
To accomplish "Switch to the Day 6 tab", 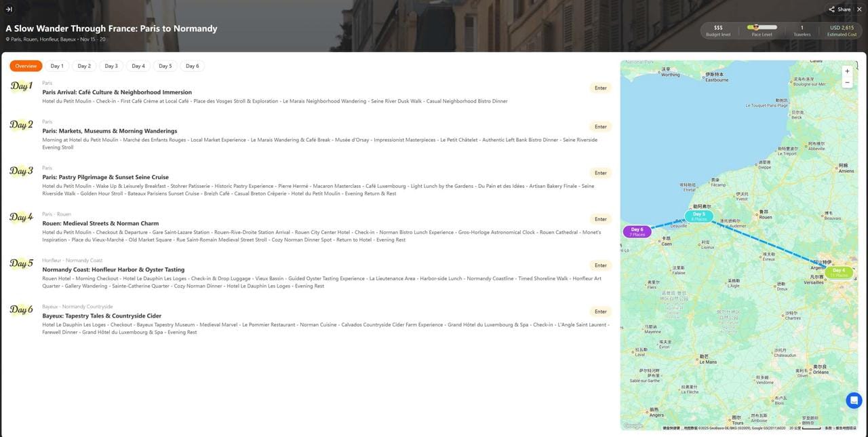I will coord(193,66).
